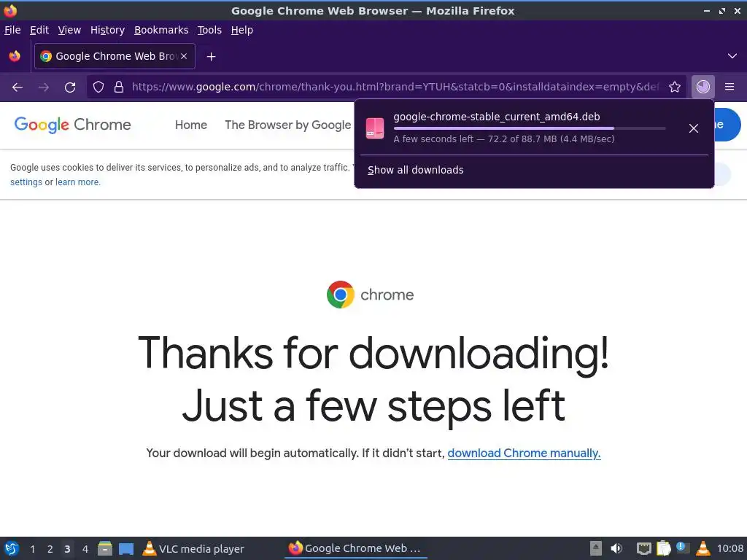Click Show all downloads
The width and height of the screenshot is (747, 560).
[415, 170]
